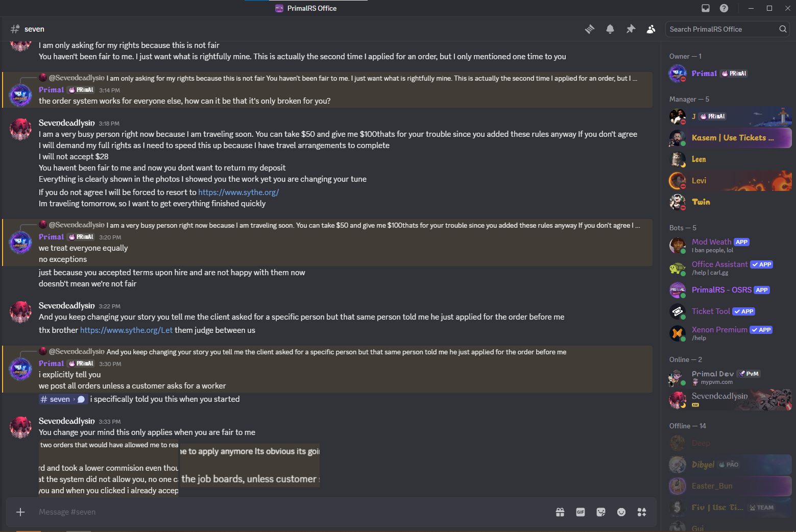Open the GIF picker
The height and width of the screenshot is (532, 796).
pos(581,512)
